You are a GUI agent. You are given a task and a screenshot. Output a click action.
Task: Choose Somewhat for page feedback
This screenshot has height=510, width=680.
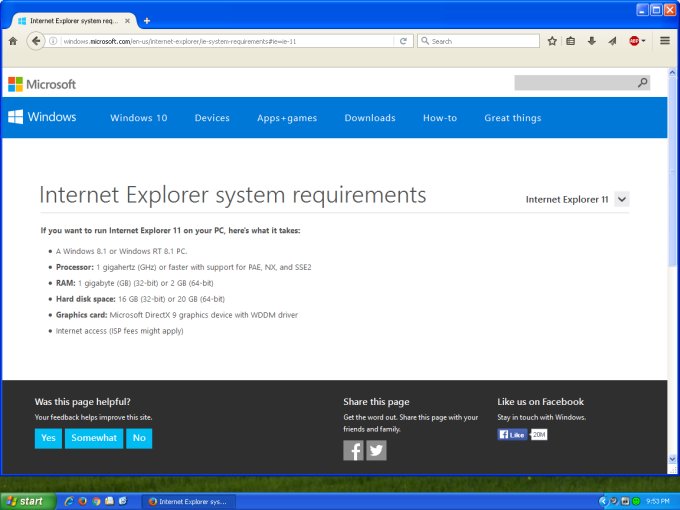[x=94, y=438]
